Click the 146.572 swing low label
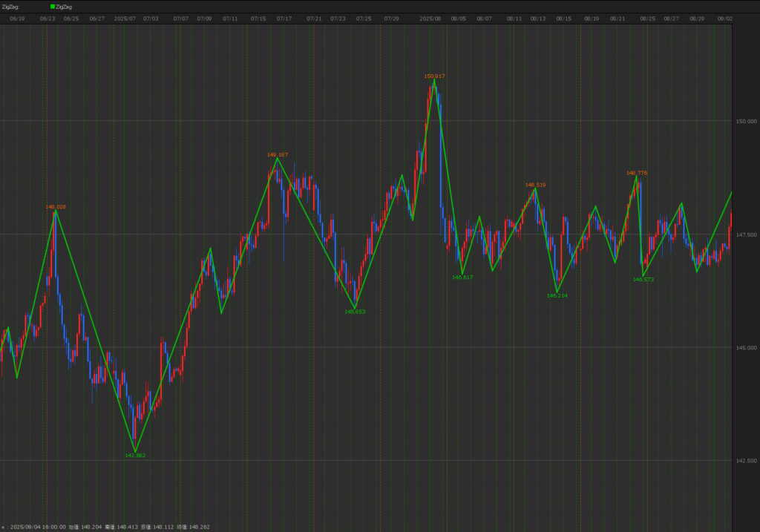 click(x=643, y=280)
